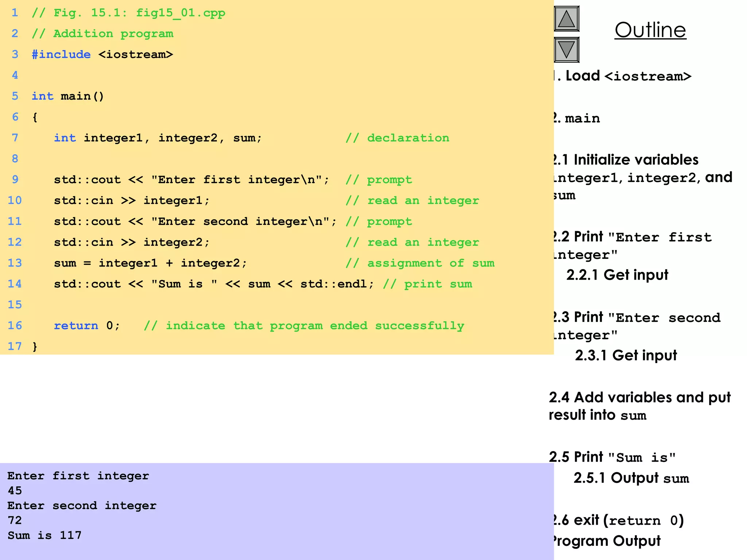Image resolution: width=747 pixels, height=560 pixels.
Task: Click the 'sum = integer1 + integer2;' line
Action: pos(150,263)
